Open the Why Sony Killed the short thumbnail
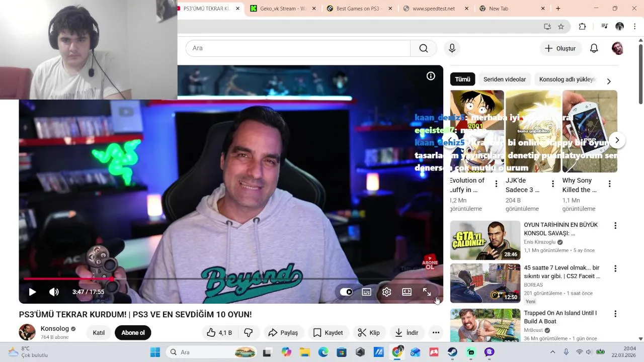 point(590,131)
